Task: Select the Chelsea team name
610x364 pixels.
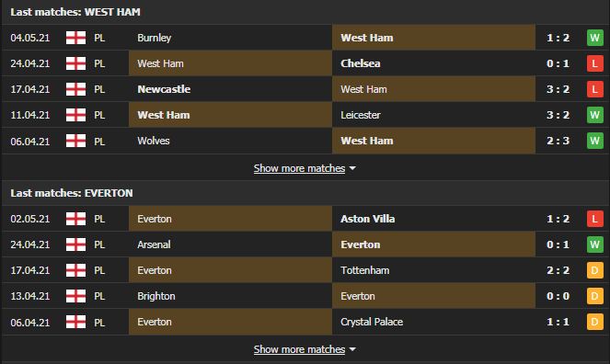Action: click(x=361, y=63)
